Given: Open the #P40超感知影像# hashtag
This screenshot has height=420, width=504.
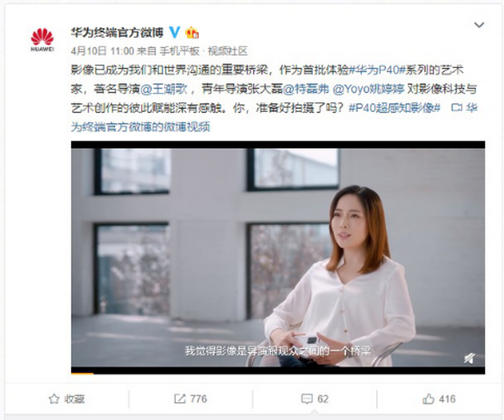Looking at the screenshot, I should coord(394,108).
